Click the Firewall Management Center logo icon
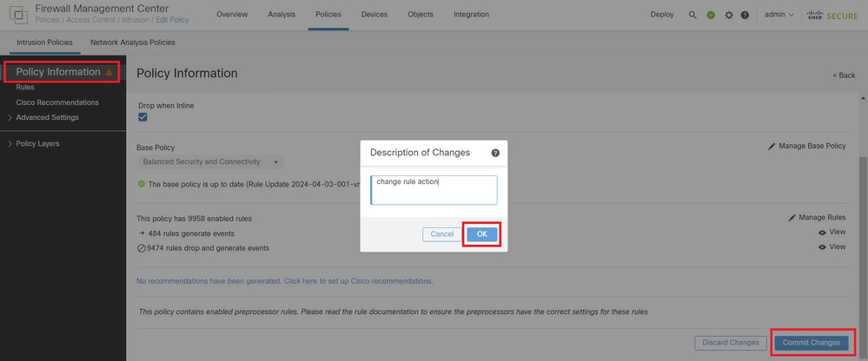868x361 pixels. pos(17,15)
